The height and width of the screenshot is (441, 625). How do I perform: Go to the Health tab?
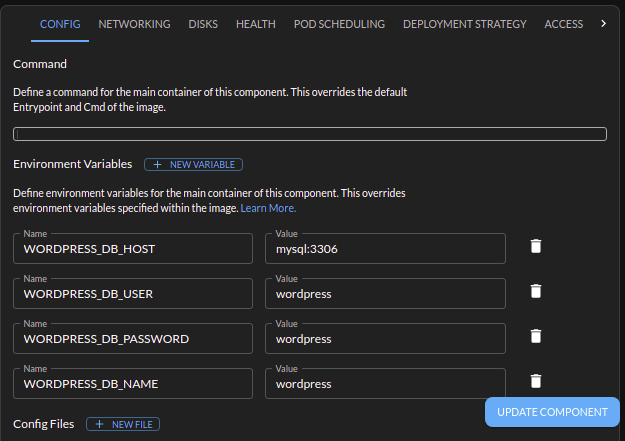point(256,24)
